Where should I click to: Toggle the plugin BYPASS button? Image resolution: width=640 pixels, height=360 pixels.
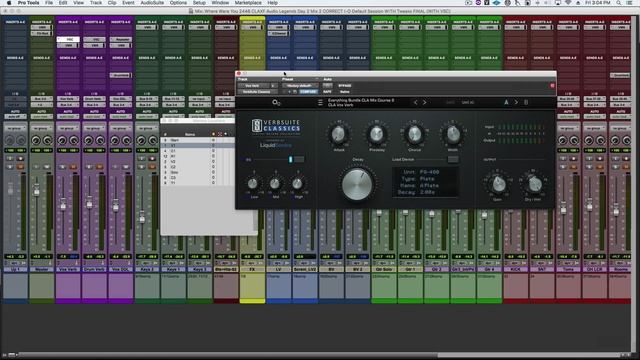(345, 86)
